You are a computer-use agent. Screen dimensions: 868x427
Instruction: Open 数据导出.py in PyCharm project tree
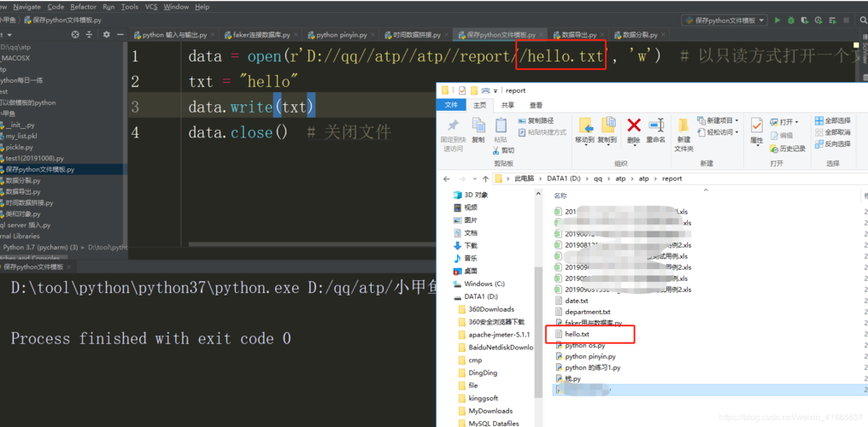click(x=23, y=192)
